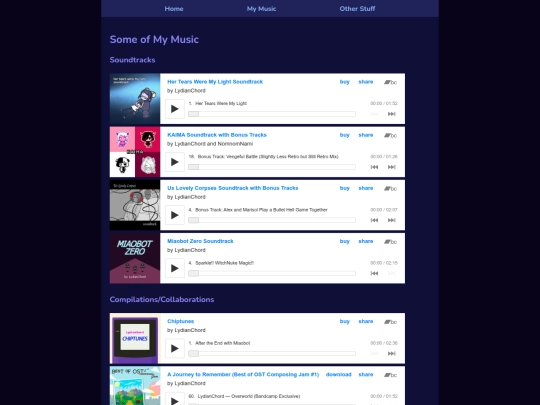
Task: Buy the Us Lovely Corpses Soundtrack
Action: pyautogui.click(x=344, y=188)
